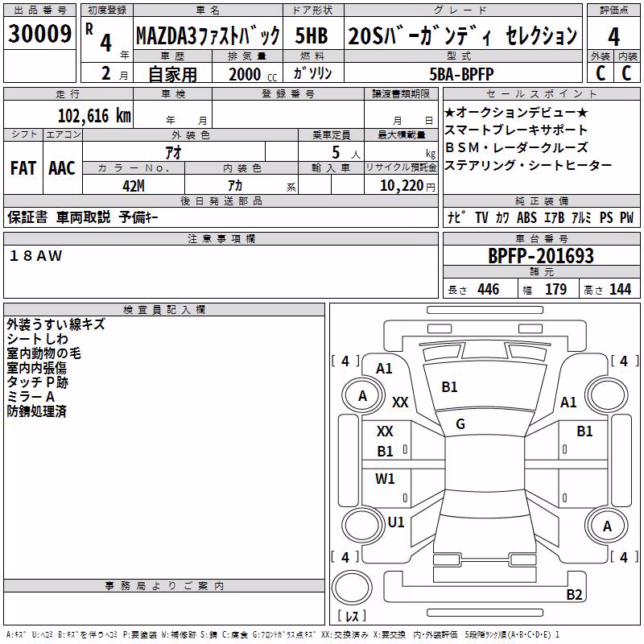Click スマートブレーキサポート sales point
The height and width of the screenshot is (644, 644).
tap(516, 130)
